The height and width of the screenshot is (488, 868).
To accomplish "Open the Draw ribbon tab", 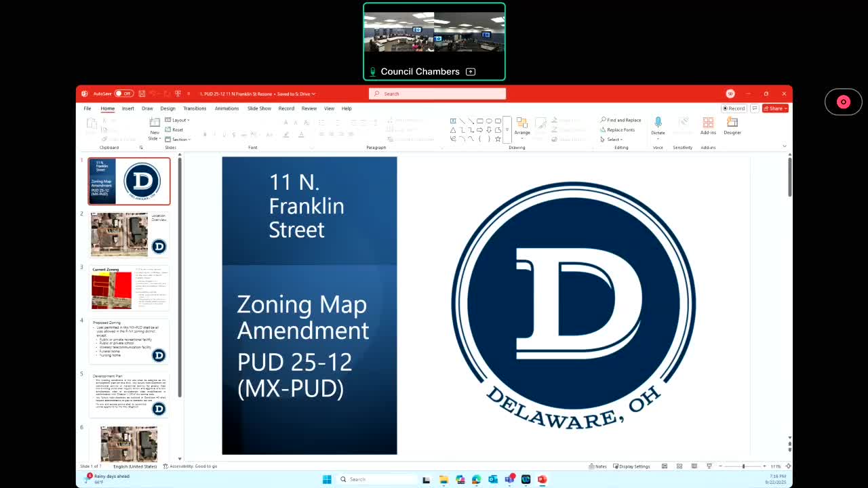I will pyautogui.click(x=147, y=108).
